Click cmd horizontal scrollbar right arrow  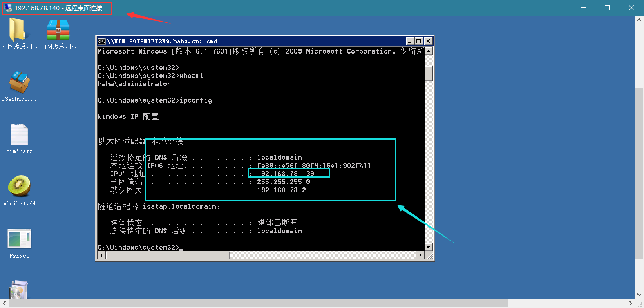point(420,255)
